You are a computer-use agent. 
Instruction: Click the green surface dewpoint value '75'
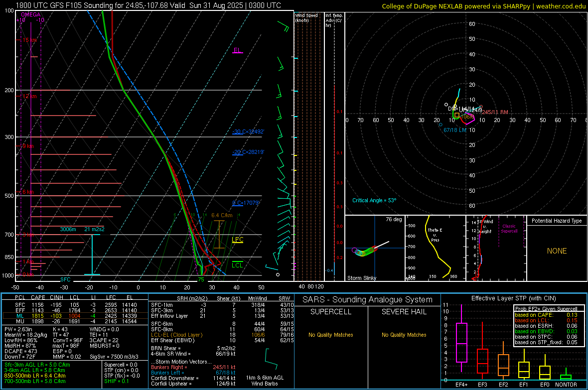point(201,279)
